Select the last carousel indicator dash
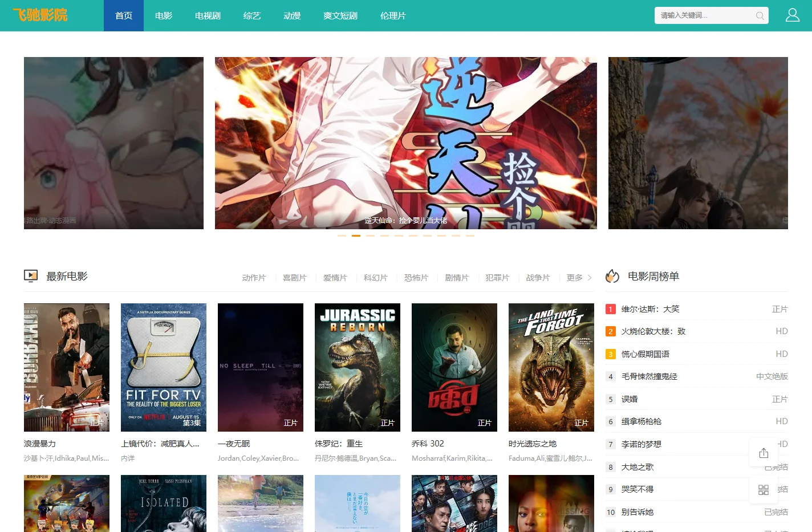 pyautogui.click(x=470, y=235)
